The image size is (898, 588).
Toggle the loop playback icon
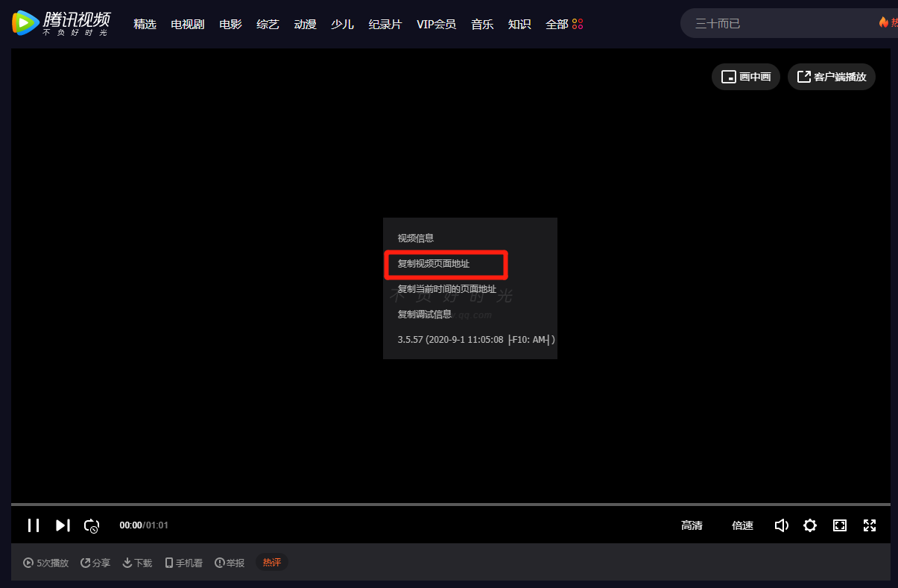[92, 525]
